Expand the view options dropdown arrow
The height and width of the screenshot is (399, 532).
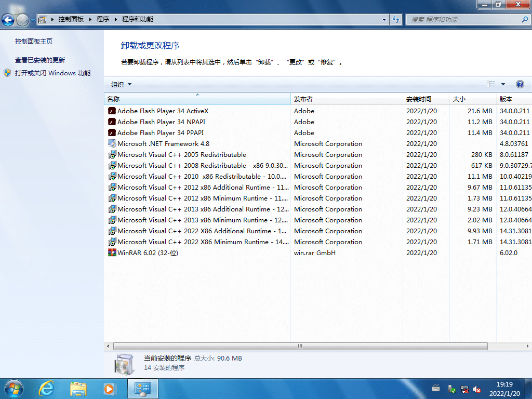[x=503, y=84]
